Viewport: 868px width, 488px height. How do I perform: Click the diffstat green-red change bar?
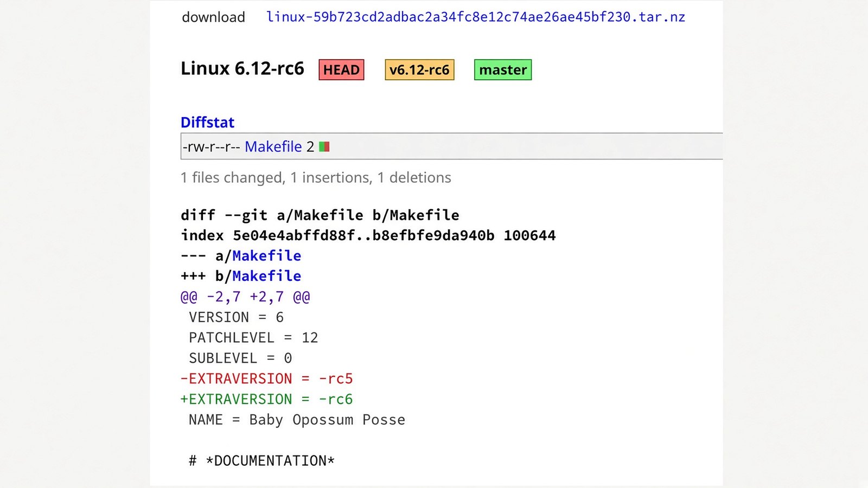point(324,146)
